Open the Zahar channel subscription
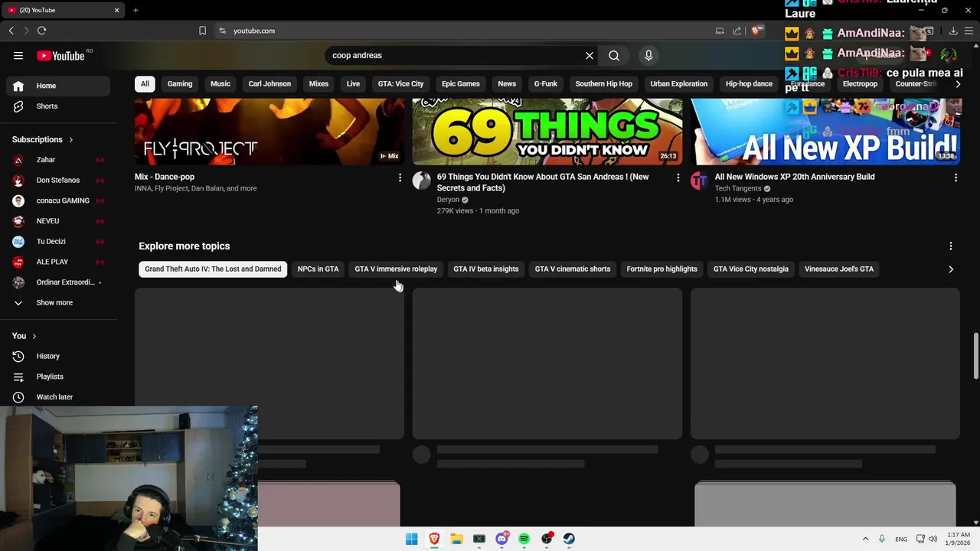 (58, 160)
